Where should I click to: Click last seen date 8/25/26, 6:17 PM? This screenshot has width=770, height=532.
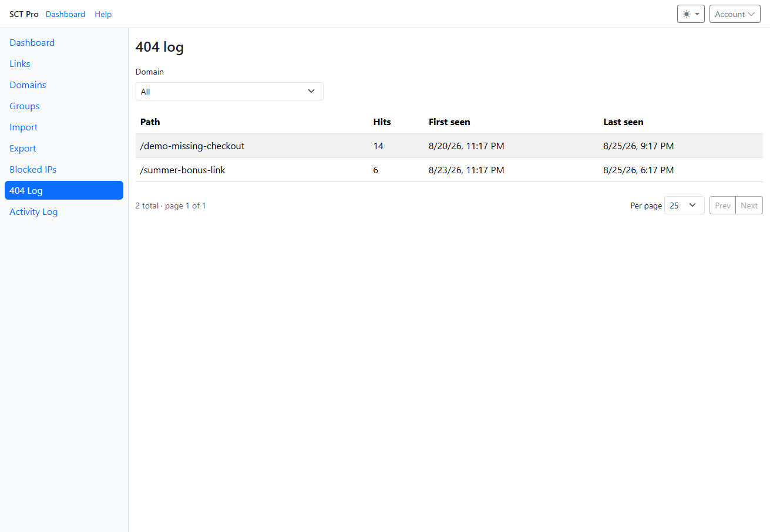click(638, 170)
